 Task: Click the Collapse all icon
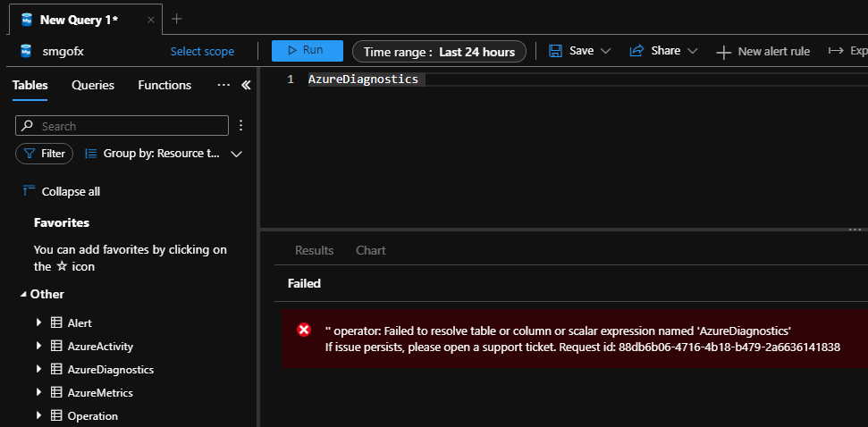29,191
